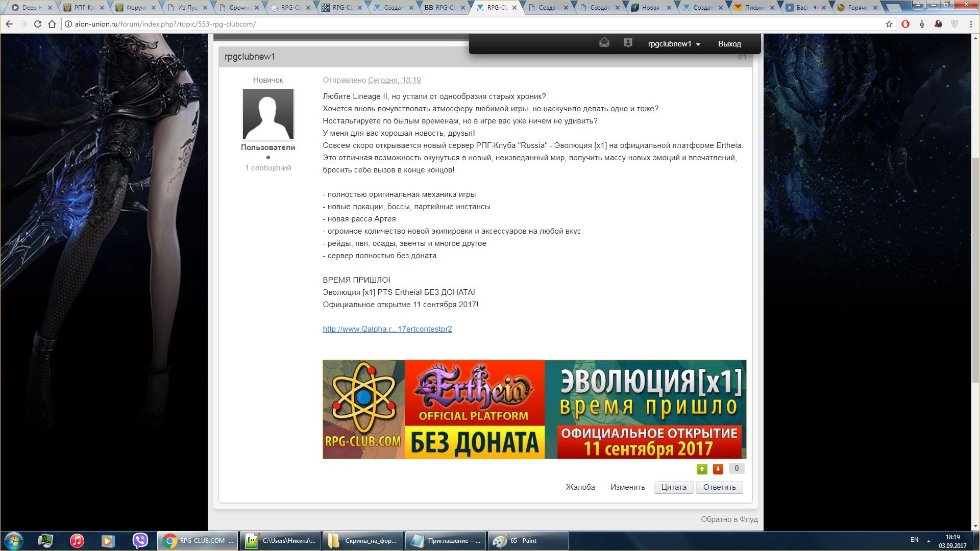Switch to the Новая browser tab
This screenshot has width=980, height=551.
click(x=650, y=8)
